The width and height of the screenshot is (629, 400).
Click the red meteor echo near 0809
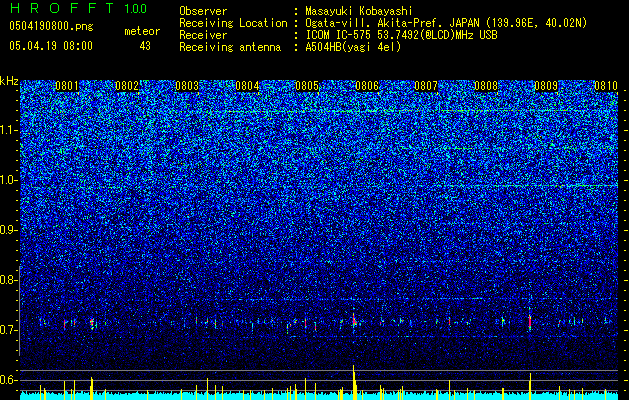pyautogui.click(x=530, y=322)
